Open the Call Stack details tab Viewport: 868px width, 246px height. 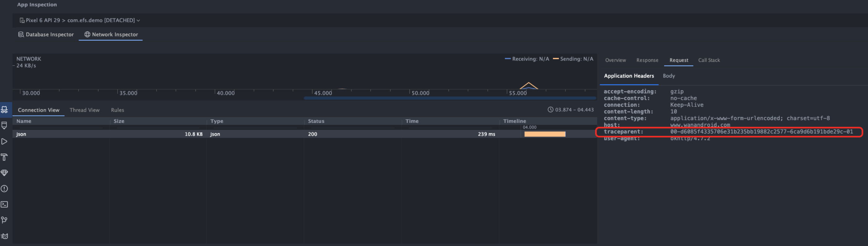click(x=709, y=60)
